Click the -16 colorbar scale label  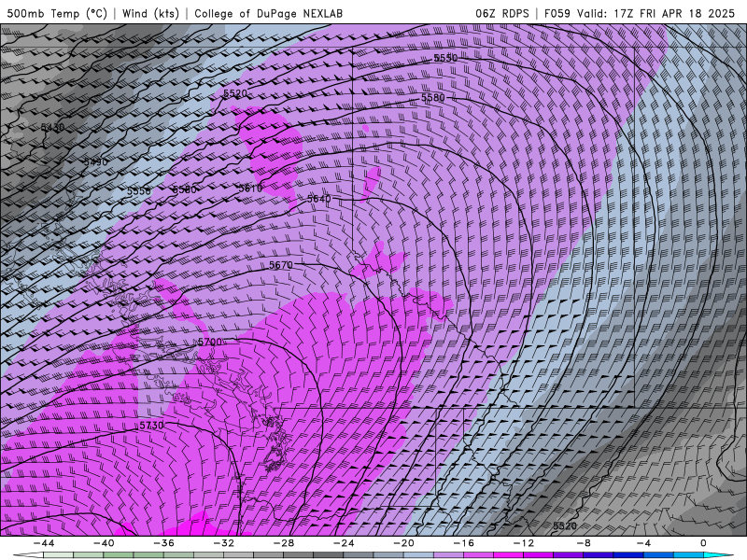(x=464, y=543)
